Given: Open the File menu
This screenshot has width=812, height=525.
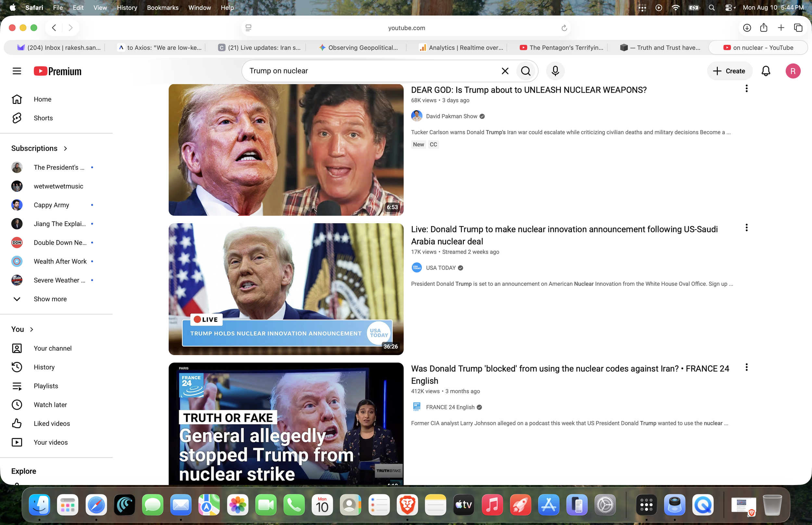Looking at the screenshot, I should (x=57, y=7).
